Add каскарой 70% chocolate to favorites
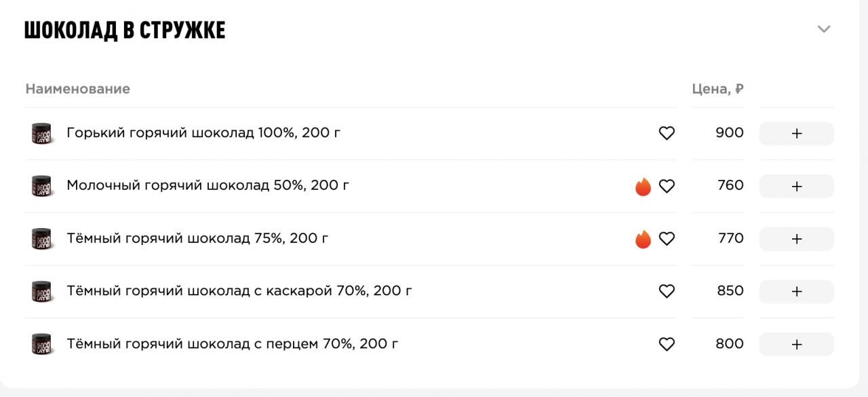This screenshot has height=397, width=868. click(x=667, y=291)
